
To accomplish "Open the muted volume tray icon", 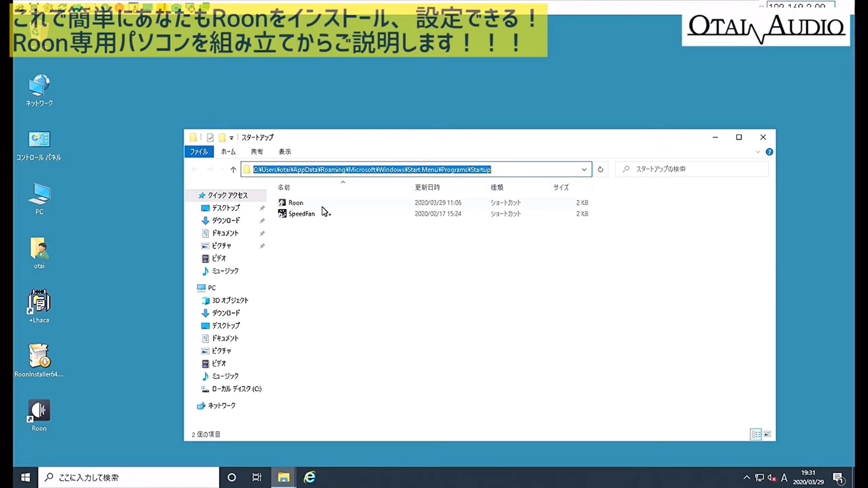I will 772,478.
